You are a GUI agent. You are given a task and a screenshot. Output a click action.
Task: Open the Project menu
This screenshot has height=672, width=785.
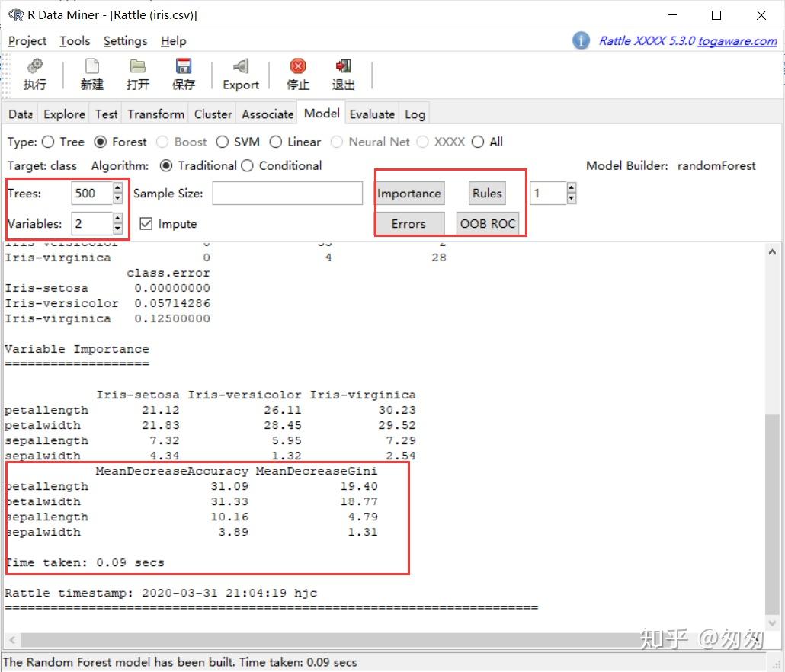(x=27, y=41)
